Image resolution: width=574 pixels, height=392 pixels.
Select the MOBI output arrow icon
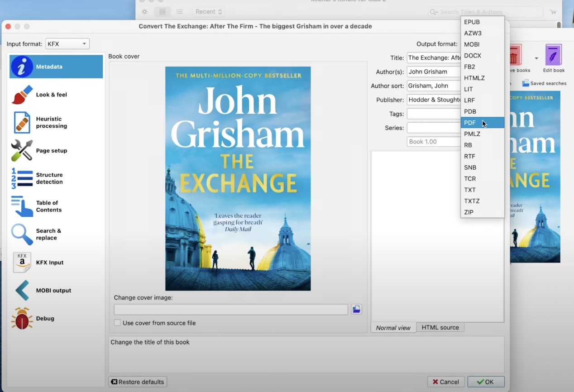point(22,291)
